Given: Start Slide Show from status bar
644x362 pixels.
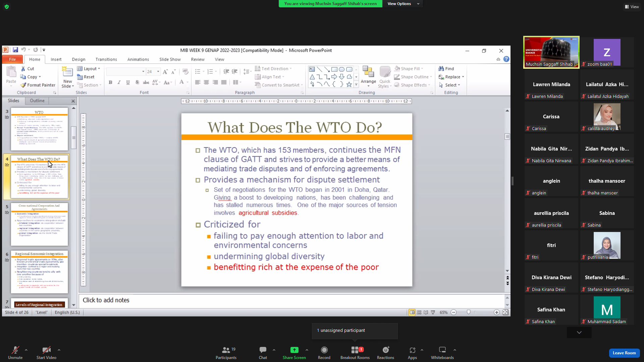Looking at the screenshot, I should coord(433,312).
